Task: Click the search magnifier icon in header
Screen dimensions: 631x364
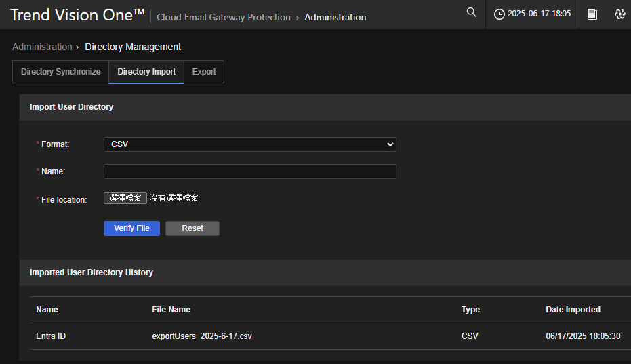Action: point(472,13)
